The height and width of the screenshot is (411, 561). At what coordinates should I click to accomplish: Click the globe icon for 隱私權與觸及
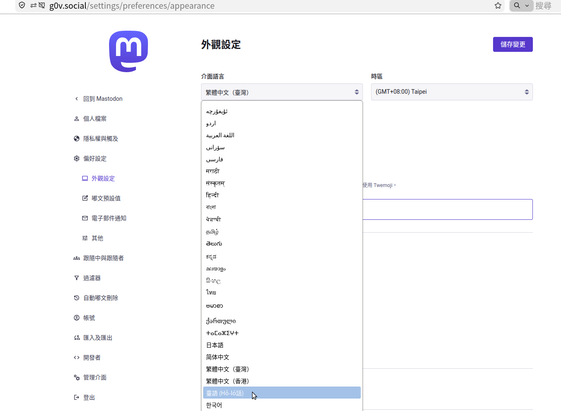click(76, 139)
